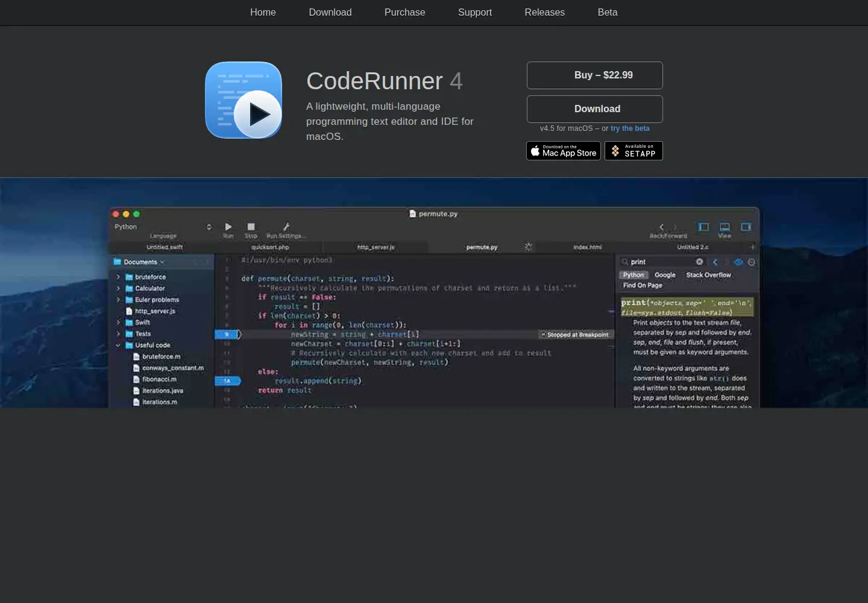Click the print search field
Image resolution: width=868 pixels, height=603 pixels.
click(661, 262)
